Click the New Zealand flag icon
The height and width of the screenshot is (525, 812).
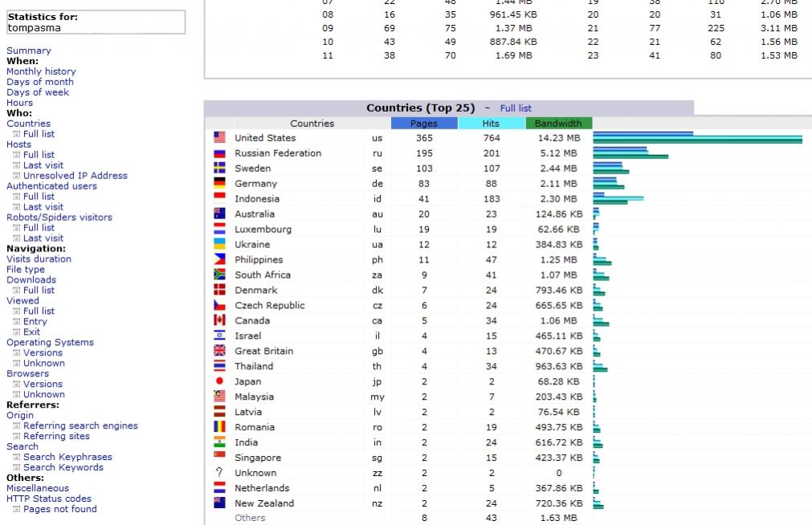point(219,503)
